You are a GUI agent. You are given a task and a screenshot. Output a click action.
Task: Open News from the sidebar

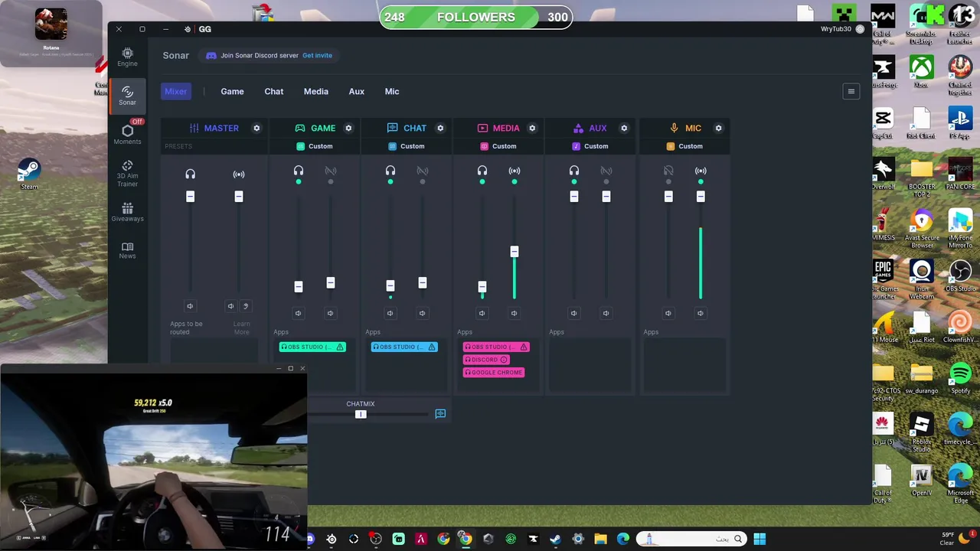pos(127,250)
